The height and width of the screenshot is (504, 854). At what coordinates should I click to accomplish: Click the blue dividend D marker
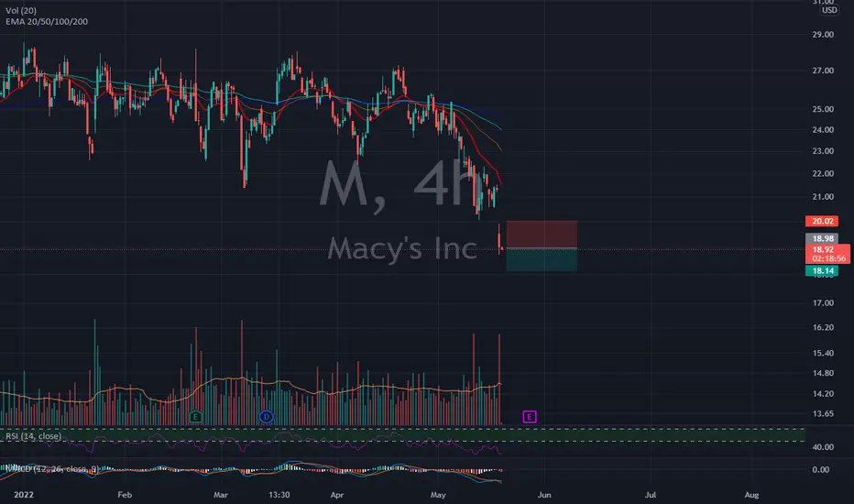click(267, 417)
